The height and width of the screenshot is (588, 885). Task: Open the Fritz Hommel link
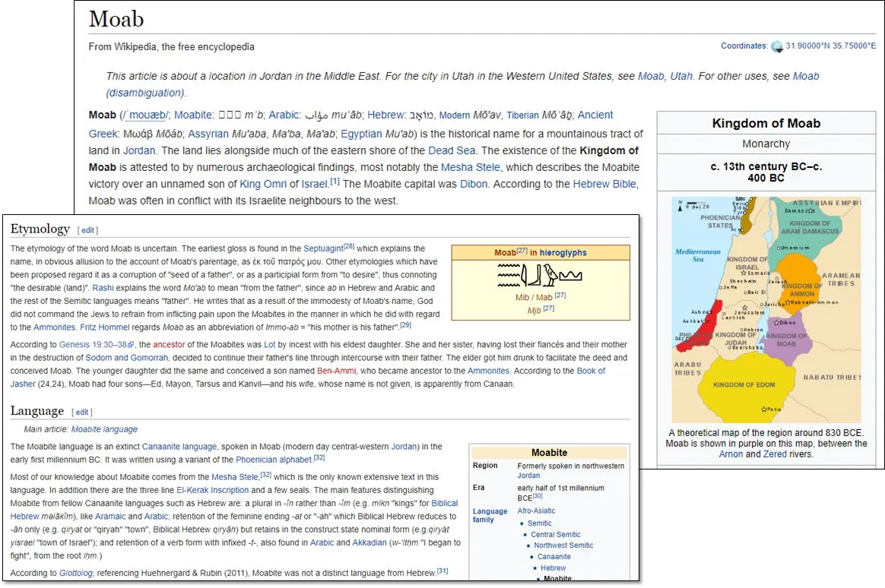click(x=104, y=327)
